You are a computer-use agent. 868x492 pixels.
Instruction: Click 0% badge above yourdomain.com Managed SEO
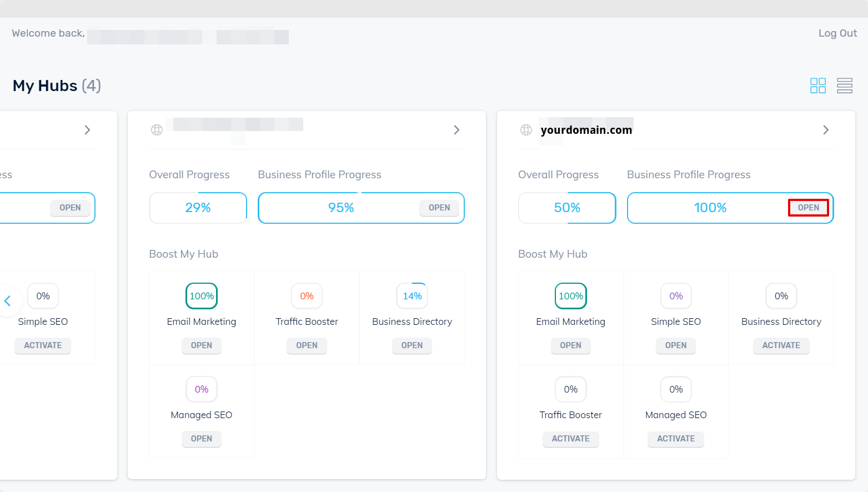[676, 389]
